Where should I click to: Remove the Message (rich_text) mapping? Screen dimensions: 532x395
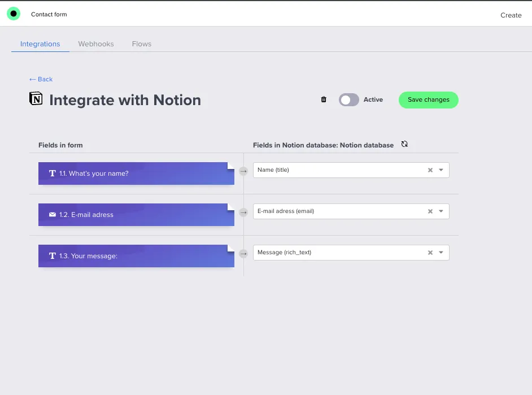pos(430,252)
